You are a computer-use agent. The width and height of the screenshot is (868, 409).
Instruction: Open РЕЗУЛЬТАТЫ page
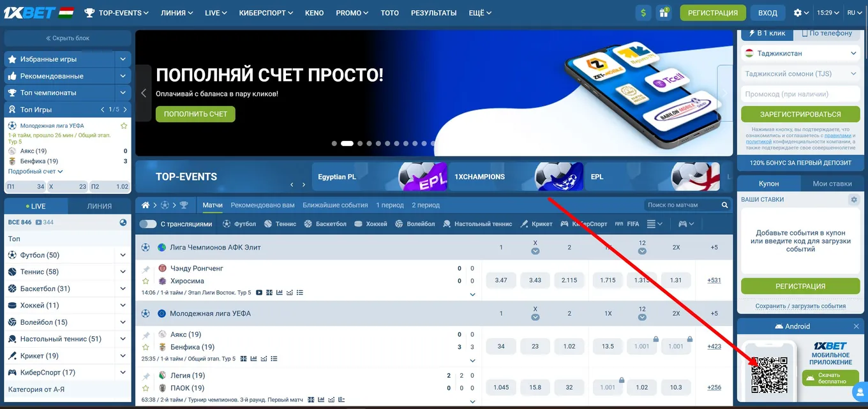[434, 13]
